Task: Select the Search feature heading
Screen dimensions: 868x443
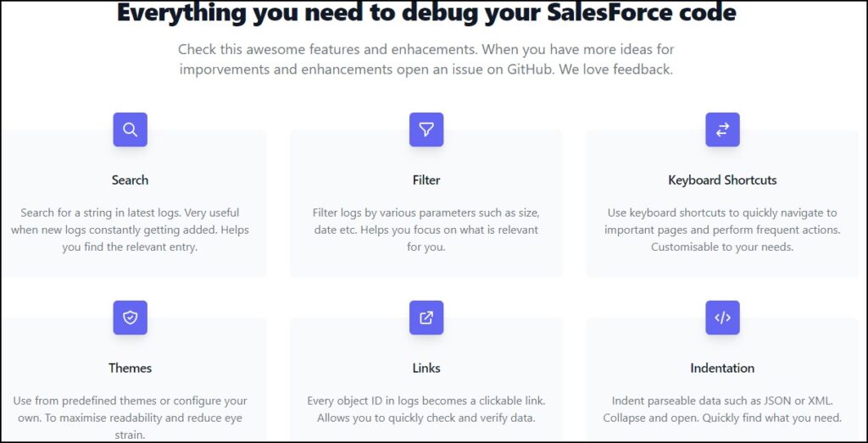Action: pos(130,180)
